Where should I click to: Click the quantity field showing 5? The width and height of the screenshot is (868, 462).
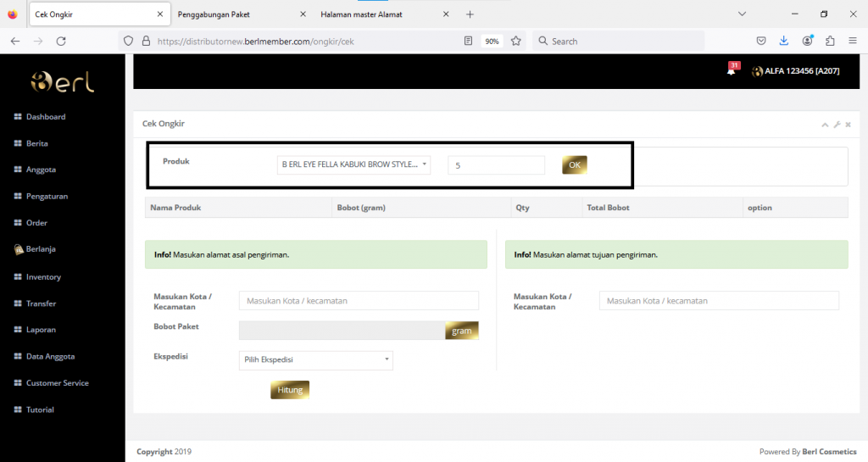click(496, 165)
